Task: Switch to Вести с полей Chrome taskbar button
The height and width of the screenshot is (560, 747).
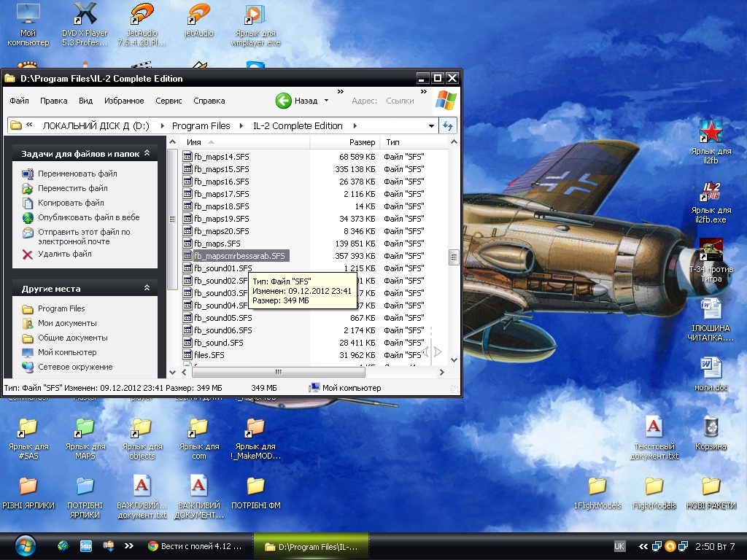Action: click(x=196, y=546)
